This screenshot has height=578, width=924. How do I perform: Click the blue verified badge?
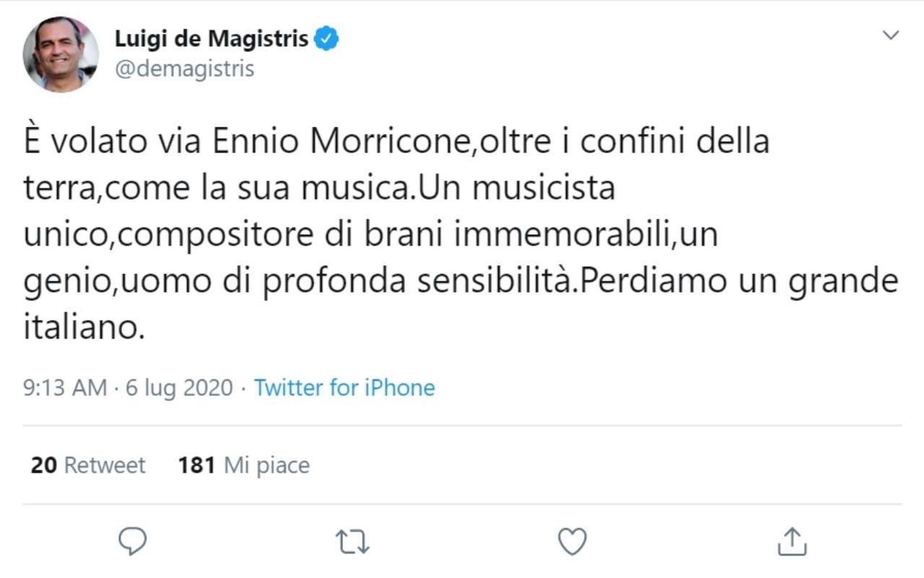(328, 38)
